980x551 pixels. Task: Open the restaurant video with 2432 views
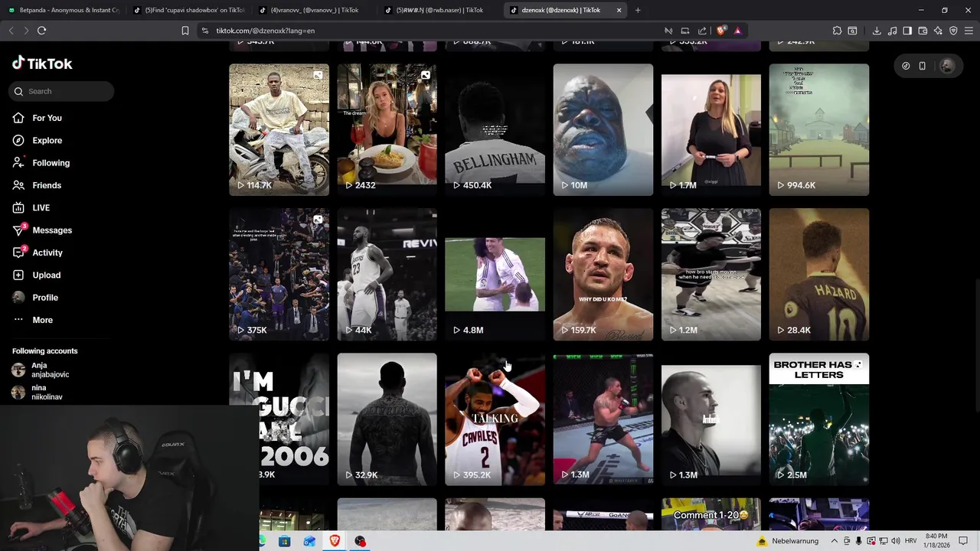[387, 129]
